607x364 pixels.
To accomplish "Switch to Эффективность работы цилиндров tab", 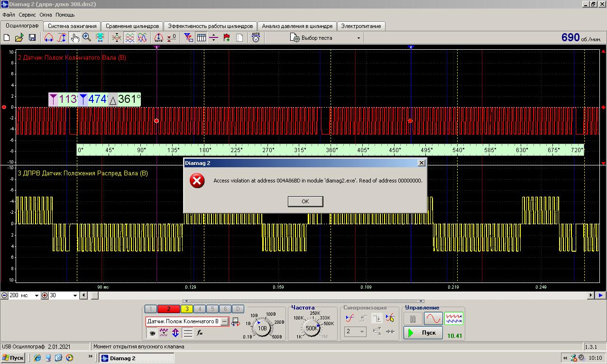I will tap(211, 26).
